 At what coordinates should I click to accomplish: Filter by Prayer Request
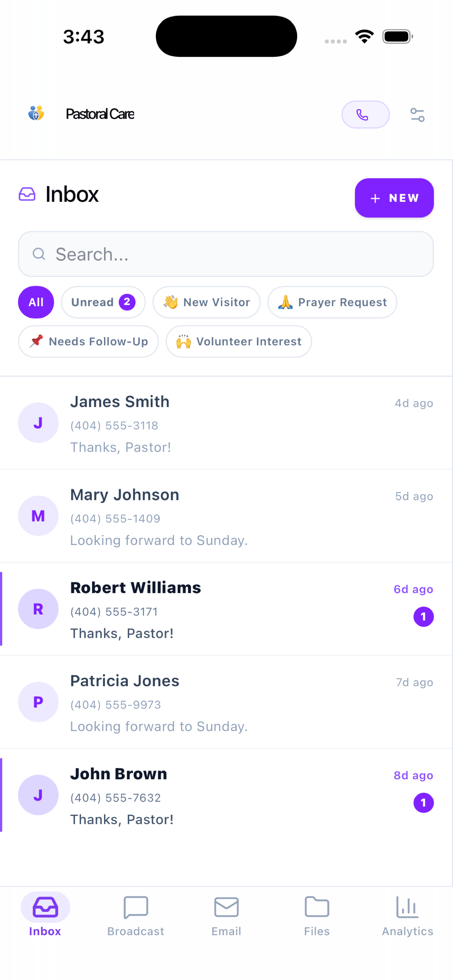pyautogui.click(x=332, y=302)
